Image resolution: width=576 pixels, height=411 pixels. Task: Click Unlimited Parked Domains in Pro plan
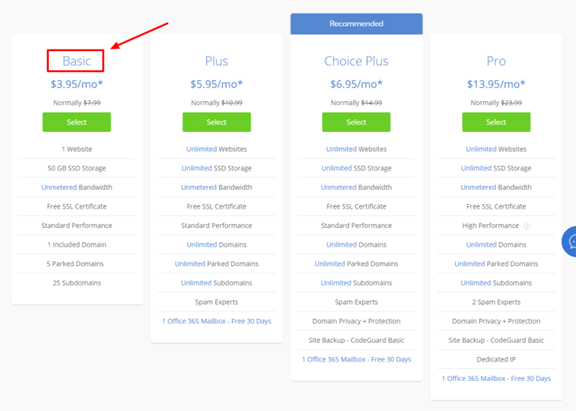tap(496, 264)
